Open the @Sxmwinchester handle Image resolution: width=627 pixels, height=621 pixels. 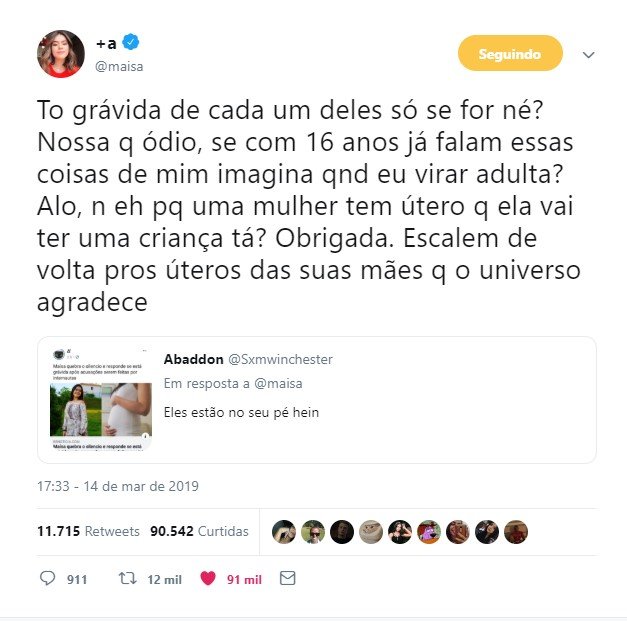[x=280, y=359]
